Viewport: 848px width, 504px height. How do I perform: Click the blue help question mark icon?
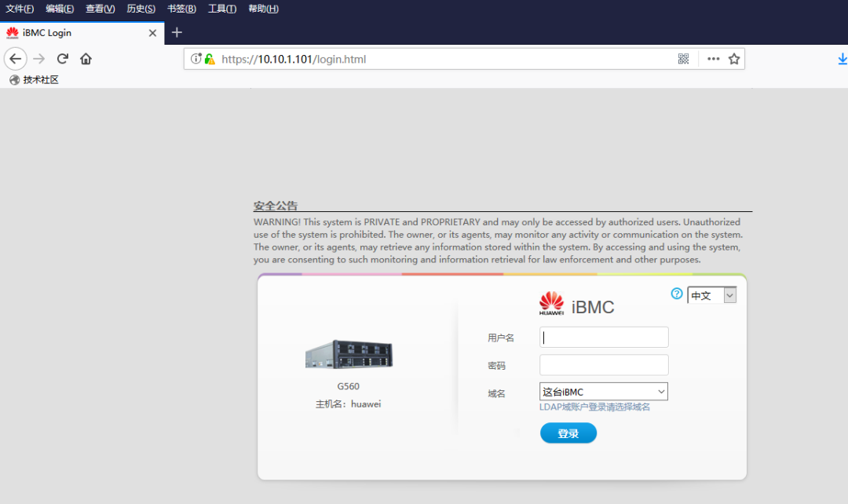pos(677,294)
